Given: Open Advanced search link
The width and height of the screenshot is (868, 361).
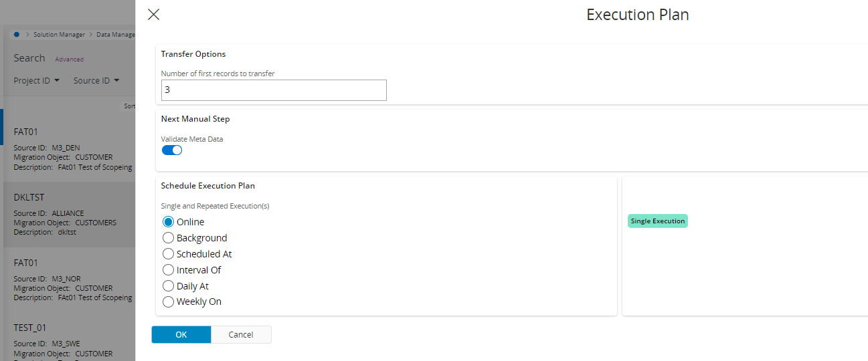Looking at the screenshot, I should pos(69,59).
